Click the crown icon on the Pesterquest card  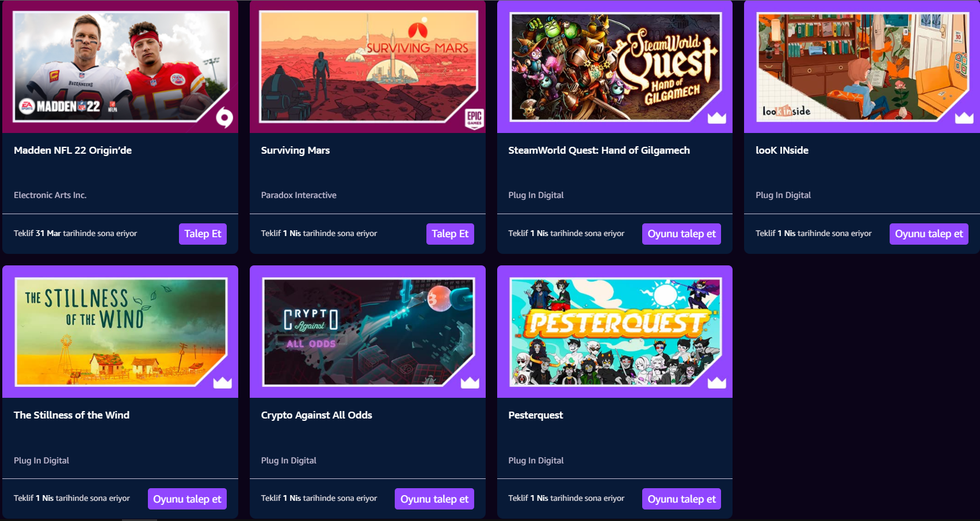716,383
